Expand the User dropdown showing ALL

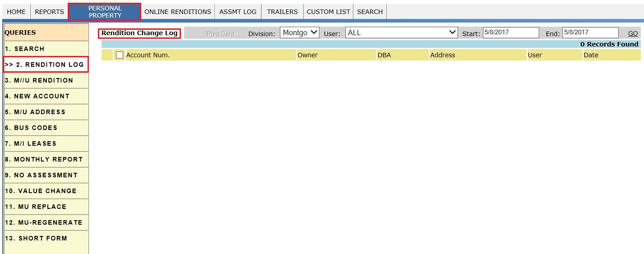[402, 32]
